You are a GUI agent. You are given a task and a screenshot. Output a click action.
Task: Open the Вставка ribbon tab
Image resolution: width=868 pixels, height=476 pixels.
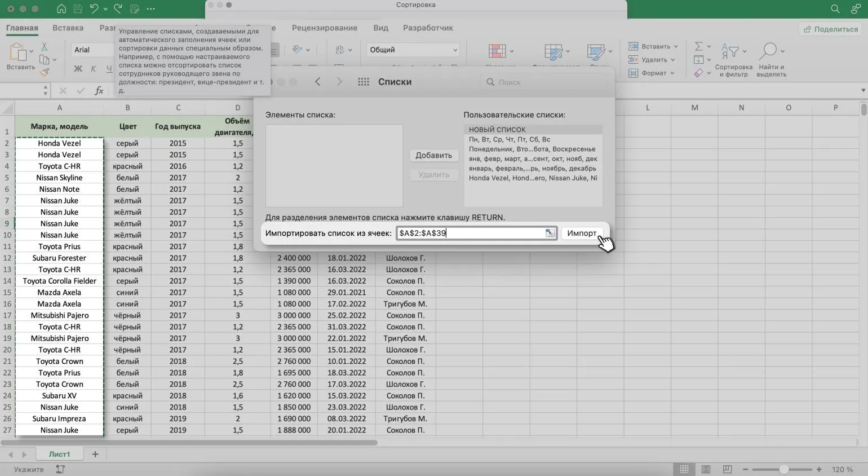68,28
